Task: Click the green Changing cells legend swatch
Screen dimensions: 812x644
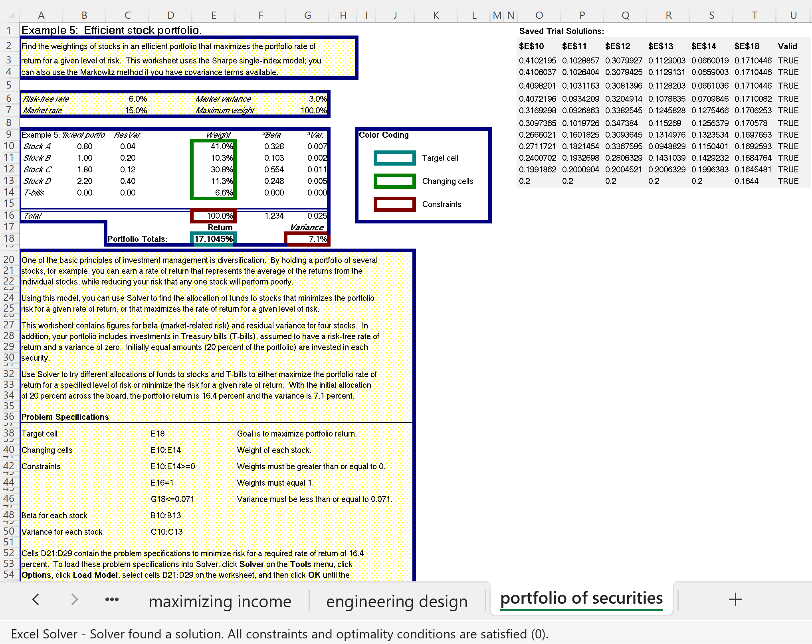Action: 394,181
